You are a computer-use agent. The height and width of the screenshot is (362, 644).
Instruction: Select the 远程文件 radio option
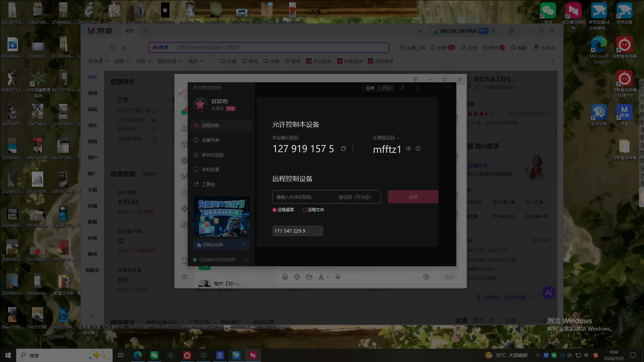point(313,210)
